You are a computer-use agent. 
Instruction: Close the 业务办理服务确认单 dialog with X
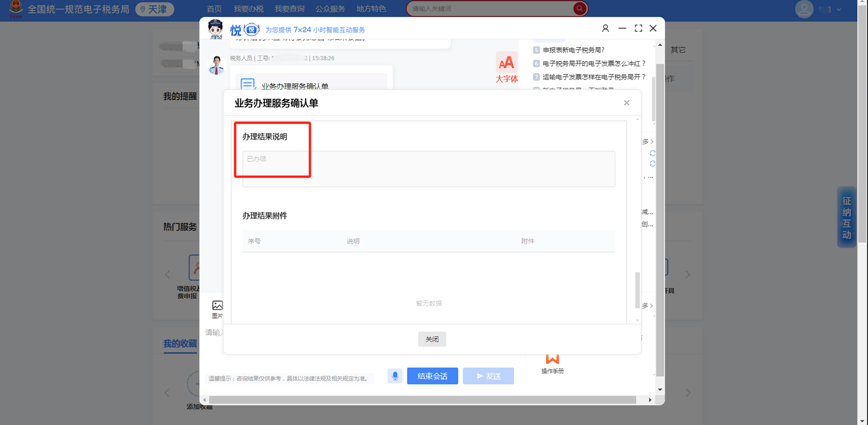point(626,103)
